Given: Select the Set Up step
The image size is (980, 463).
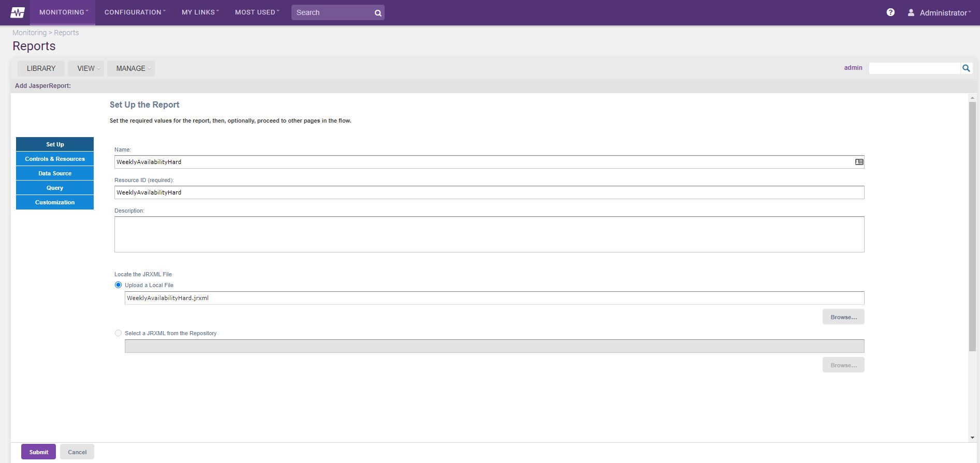Looking at the screenshot, I should point(55,144).
